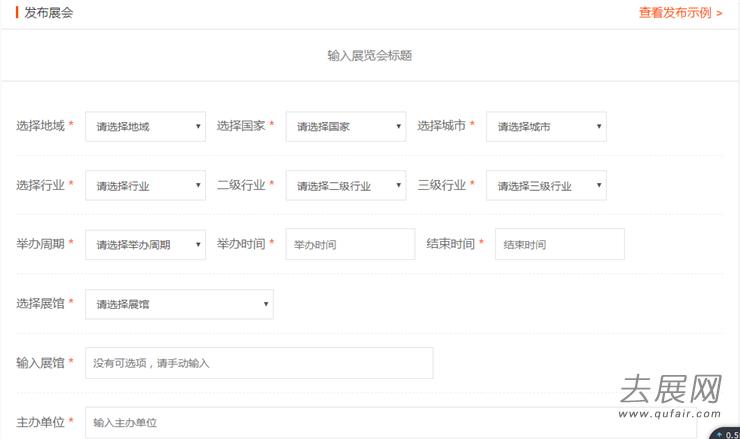Image resolution: width=740 pixels, height=439 pixels.
Task: Click the 举办时间 date field
Action: click(x=350, y=244)
